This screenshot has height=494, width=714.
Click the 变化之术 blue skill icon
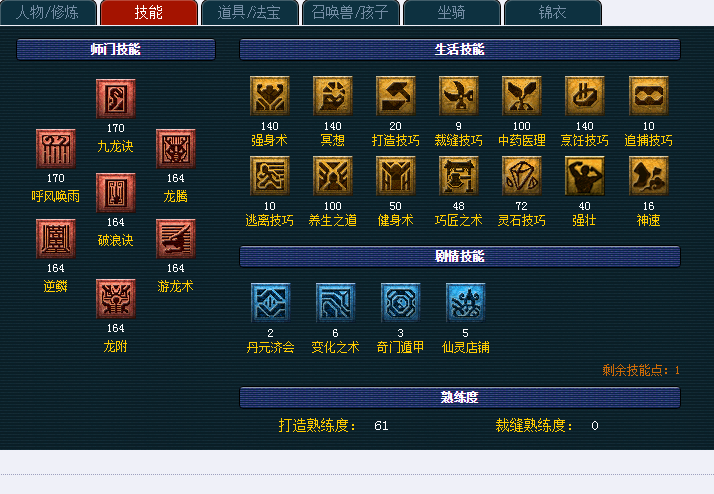[336, 303]
